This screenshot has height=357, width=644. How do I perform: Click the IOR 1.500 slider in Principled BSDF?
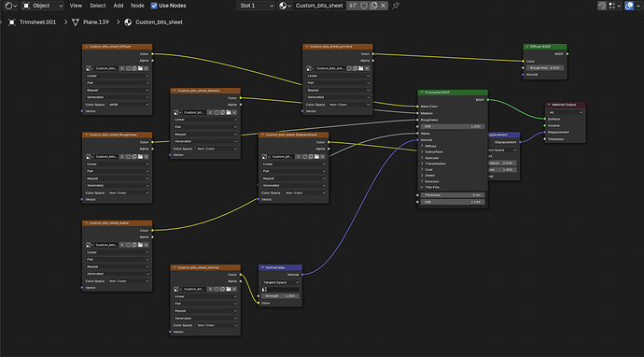pyautogui.click(x=453, y=127)
